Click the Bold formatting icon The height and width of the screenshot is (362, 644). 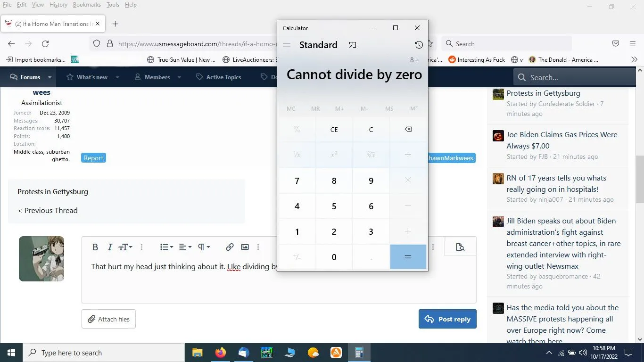(95, 247)
